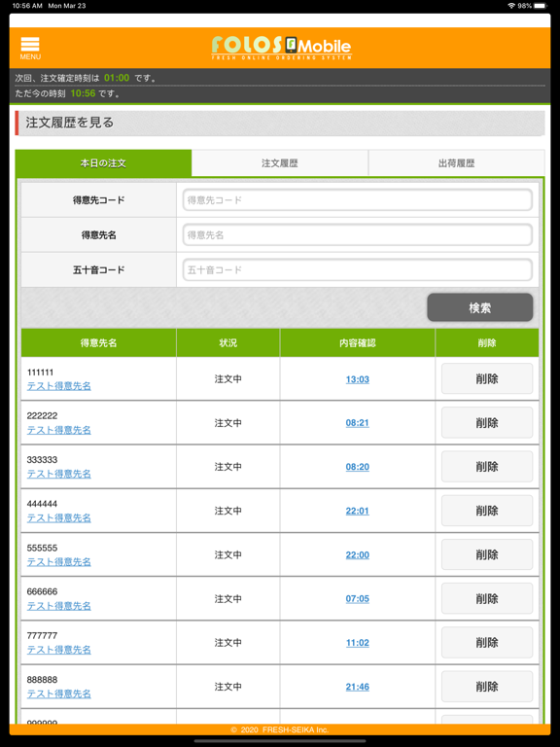
Task: Open customer link under 777777
Action: coord(59,650)
